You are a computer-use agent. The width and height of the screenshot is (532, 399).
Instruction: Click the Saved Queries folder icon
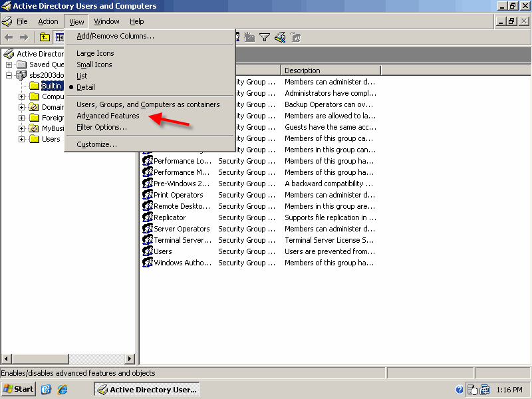(x=22, y=65)
